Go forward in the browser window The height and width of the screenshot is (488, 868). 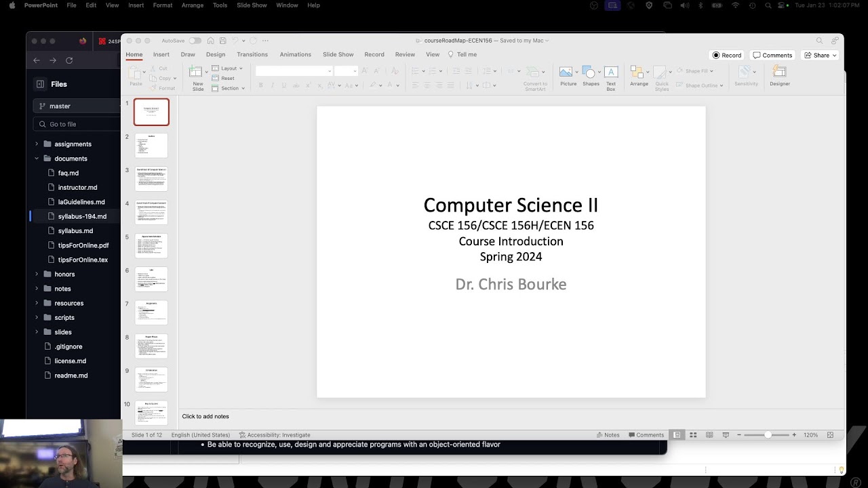[53, 60]
